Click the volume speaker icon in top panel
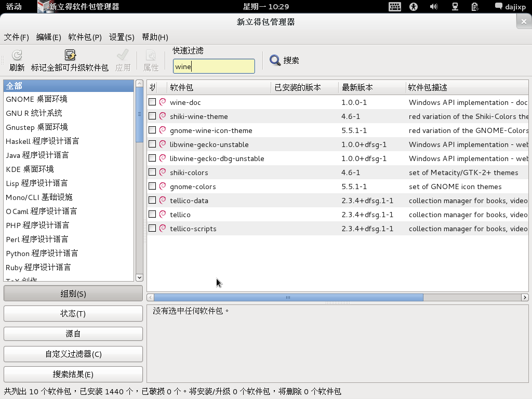The width and height of the screenshot is (532, 399). (x=433, y=6)
